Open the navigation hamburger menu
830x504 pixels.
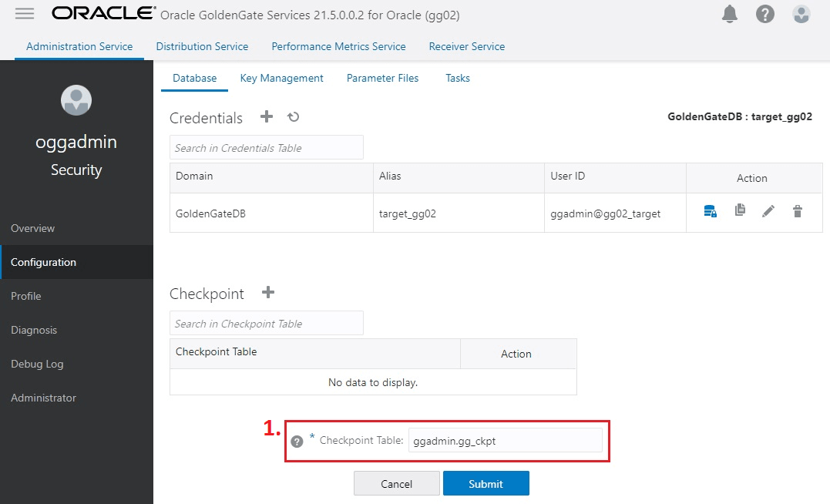point(24,13)
